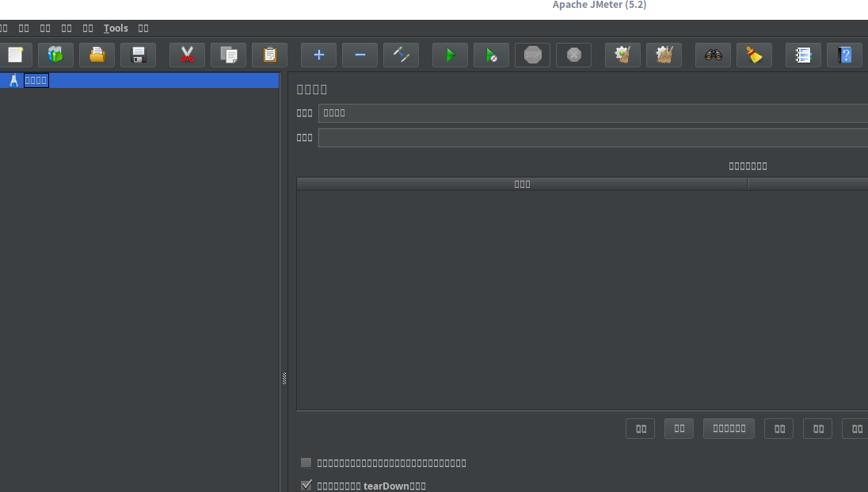This screenshot has height=492, width=868.
Task: Uncheck the tearDown thread groups checkbox
Action: coord(306,486)
